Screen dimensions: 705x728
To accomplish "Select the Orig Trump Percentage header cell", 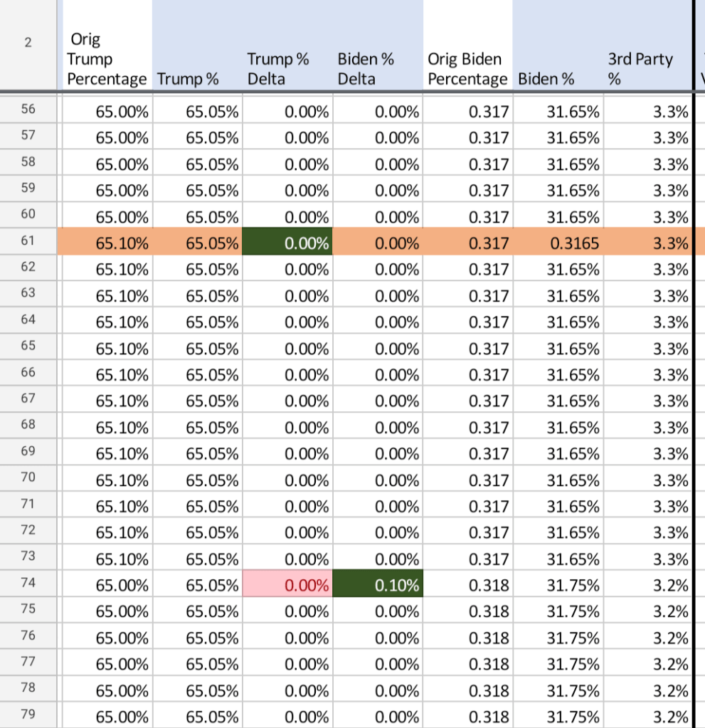I will click(x=107, y=60).
